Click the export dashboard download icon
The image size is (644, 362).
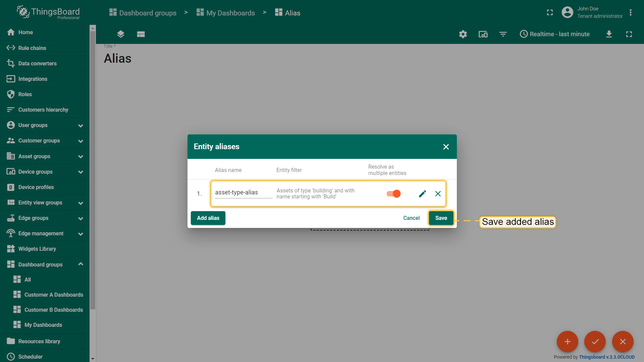[609, 34]
